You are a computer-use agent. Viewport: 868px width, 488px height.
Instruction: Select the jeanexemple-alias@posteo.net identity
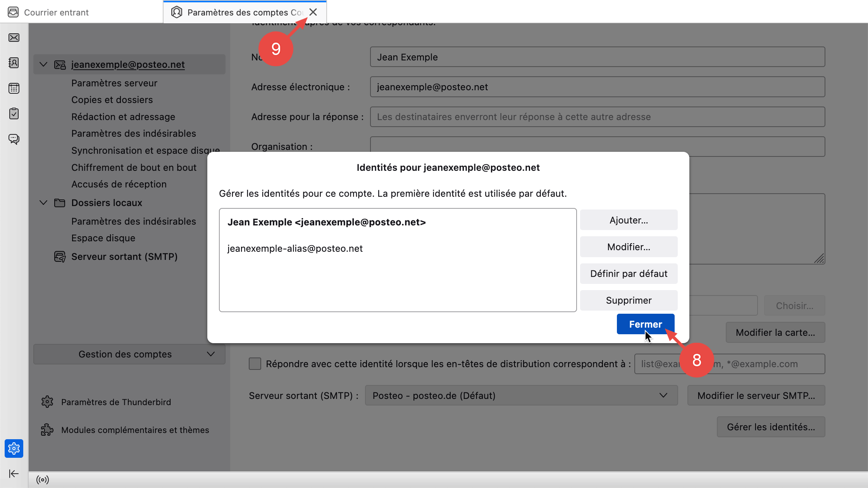click(295, 248)
